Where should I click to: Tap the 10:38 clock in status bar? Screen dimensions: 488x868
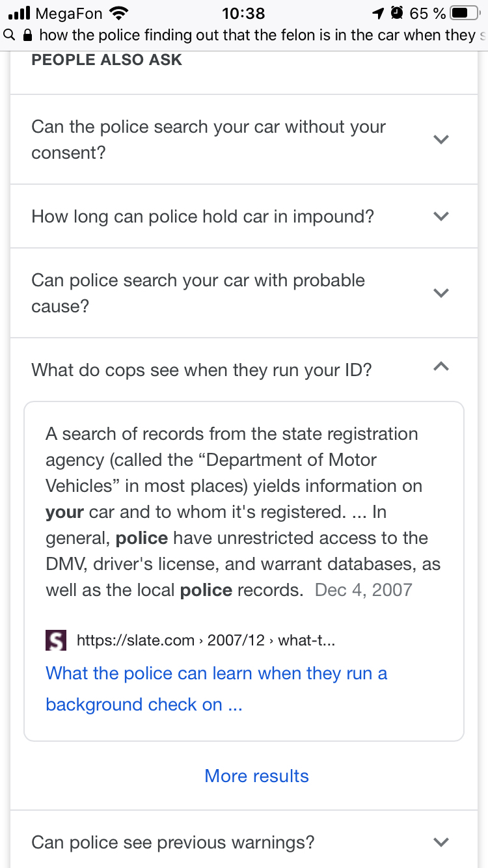click(x=243, y=13)
